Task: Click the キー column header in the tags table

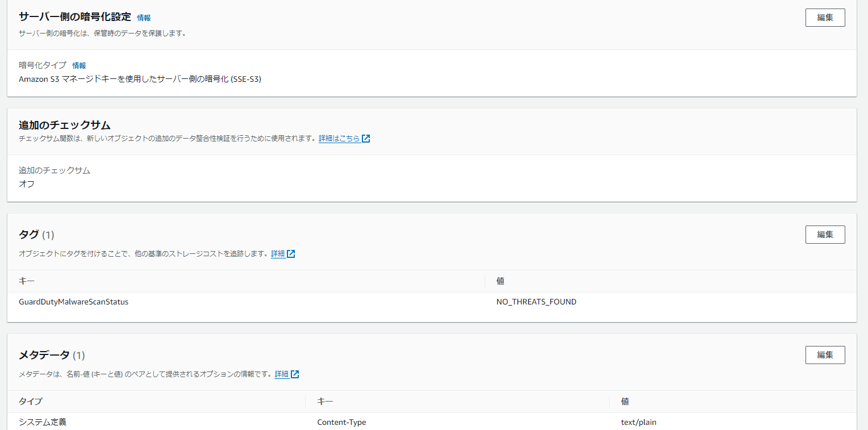Action: tap(25, 281)
